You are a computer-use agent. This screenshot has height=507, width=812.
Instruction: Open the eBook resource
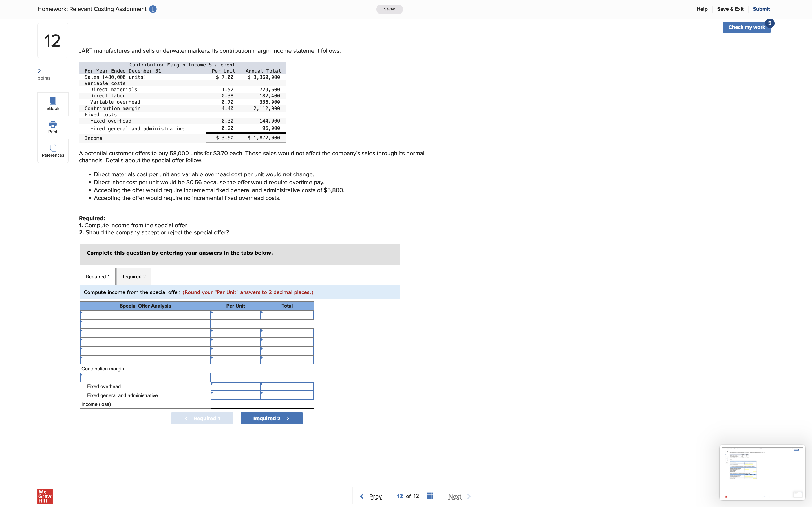[x=52, y=104]
